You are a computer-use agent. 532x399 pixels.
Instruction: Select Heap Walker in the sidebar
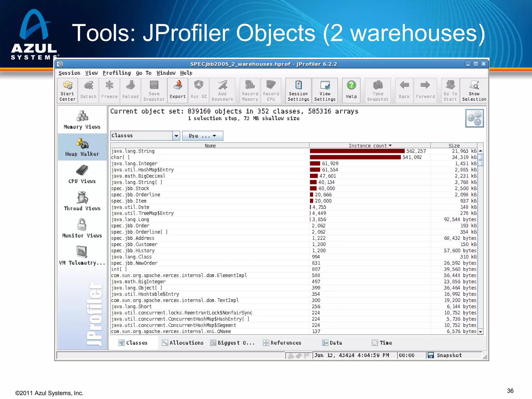[82, 147]
